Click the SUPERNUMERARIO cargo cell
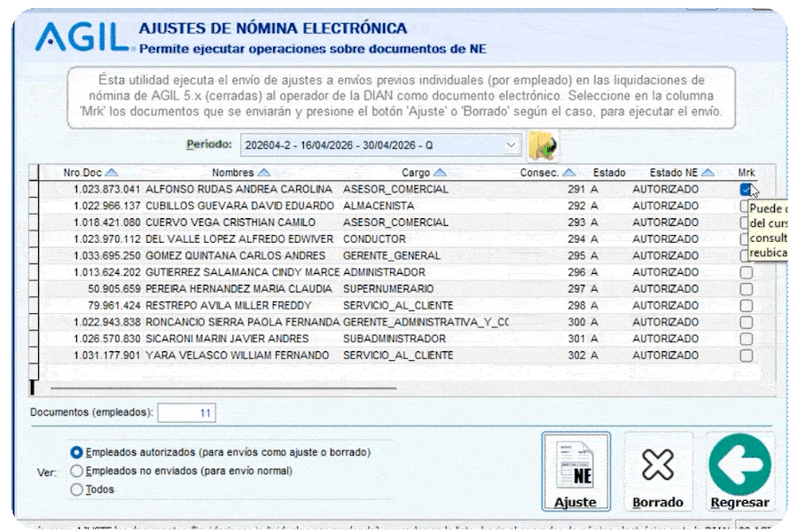The width and height of the screenshot is (798, 532). 388,289
